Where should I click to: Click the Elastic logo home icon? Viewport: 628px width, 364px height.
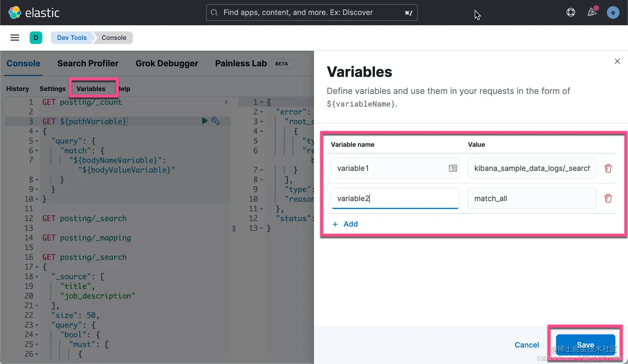click(15, 12)
